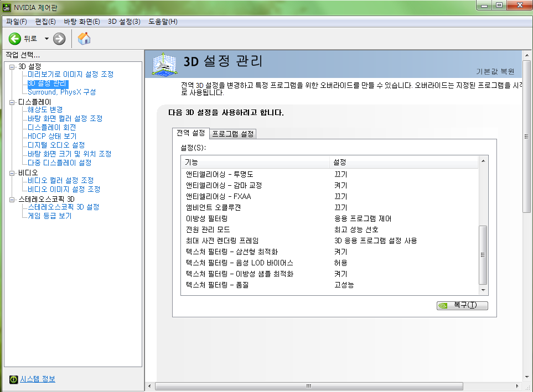Select the 앤티앨리어싱 - FXAA row
533x392 pixels.
point(330,197)
